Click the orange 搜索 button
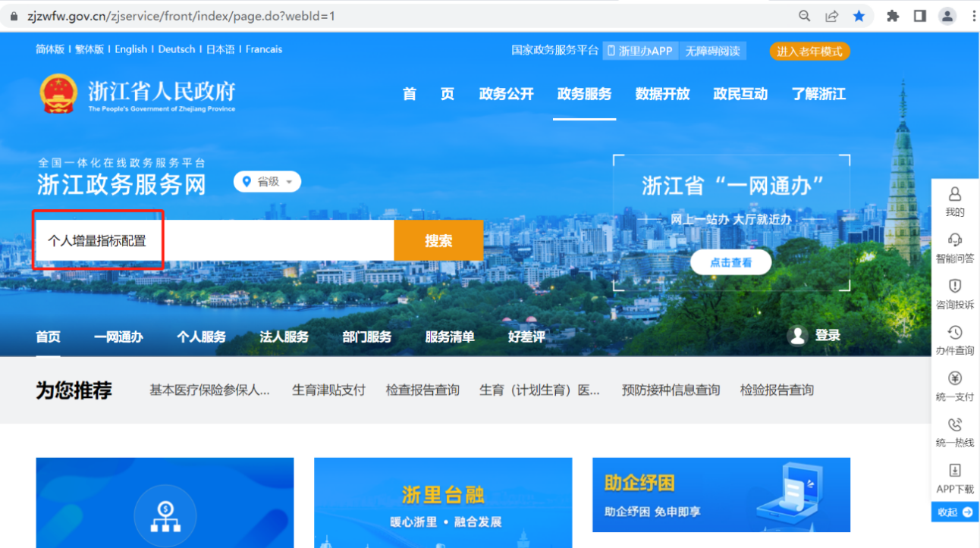 pyautogui.click(x=438, y=241)
